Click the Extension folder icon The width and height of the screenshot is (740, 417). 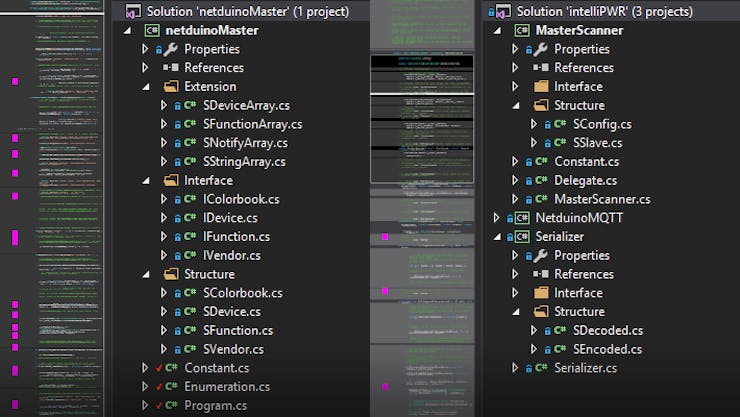click(171, 86)
